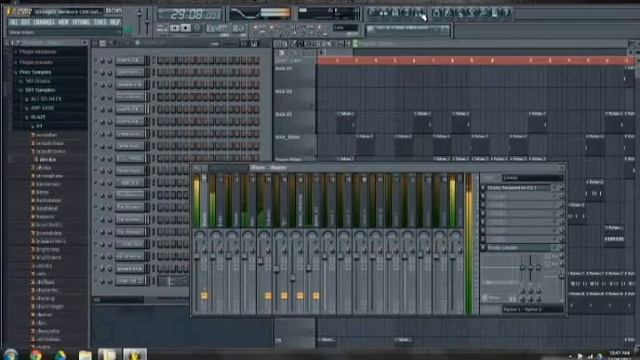Click pan knob of the top channel
This screenshot has height=360, width=640.
coord(102,60)
